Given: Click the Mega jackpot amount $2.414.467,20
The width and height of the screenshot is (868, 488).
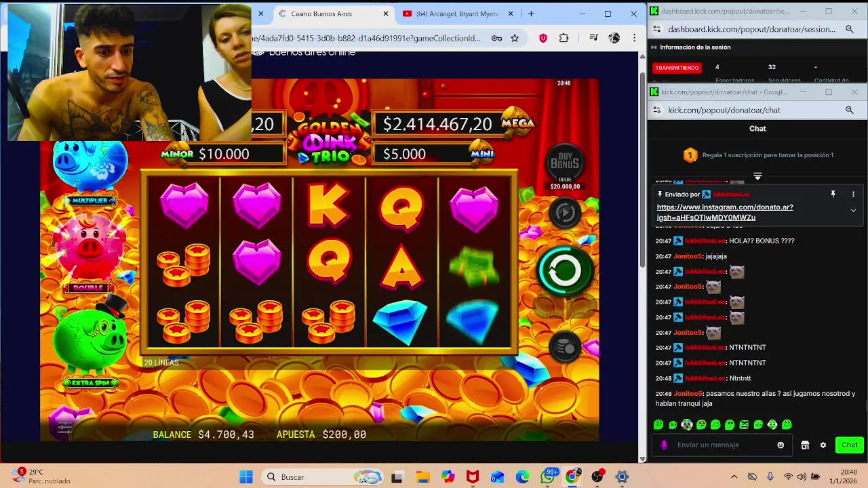Looking at the screenshot, I should click(x=437, y=124).
